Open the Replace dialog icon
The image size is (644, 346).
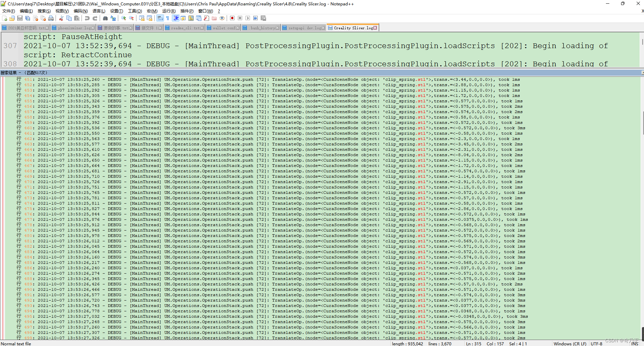tap(113, 18)
